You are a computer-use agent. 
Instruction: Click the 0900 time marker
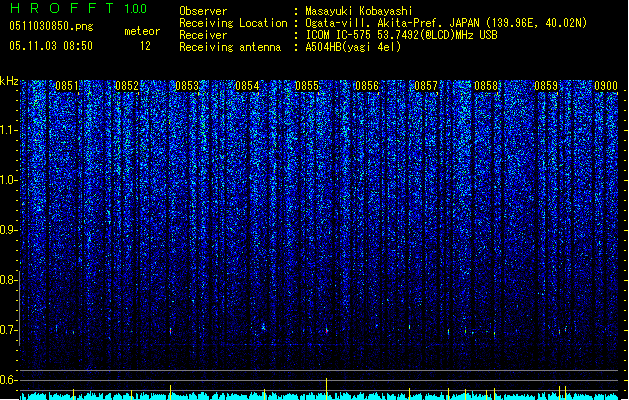click(x=606, y=86)
